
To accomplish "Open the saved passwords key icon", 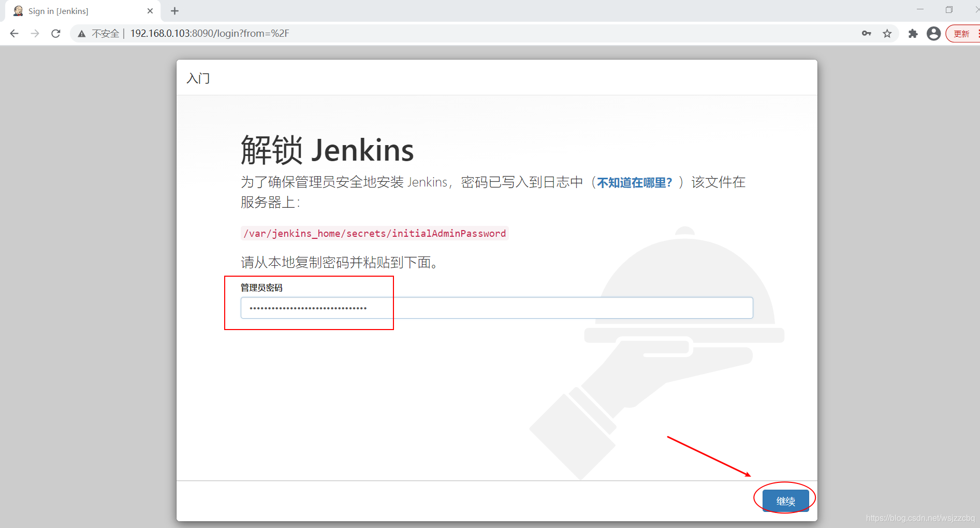I will coord(867,34).
